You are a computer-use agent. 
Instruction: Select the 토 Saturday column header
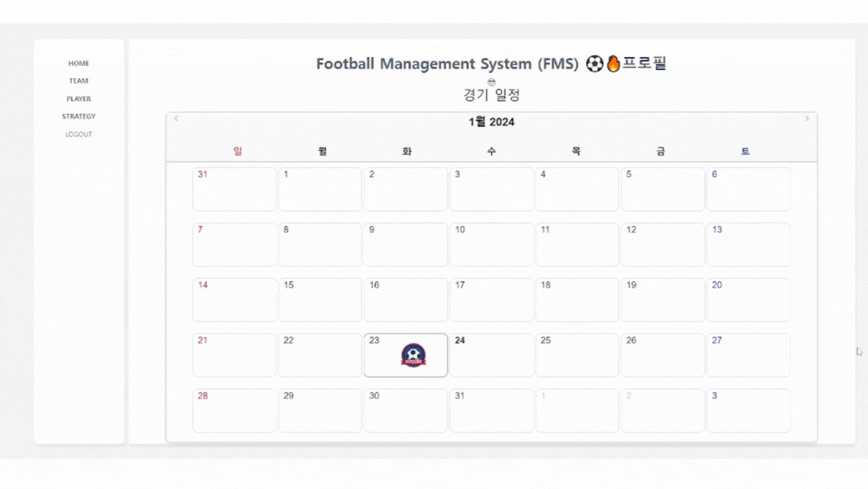pos(745,150)
